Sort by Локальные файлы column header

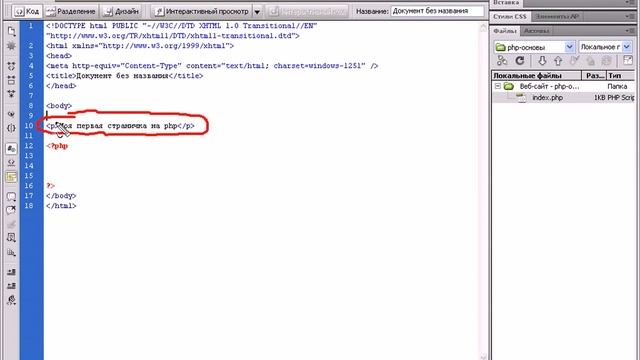536,76
